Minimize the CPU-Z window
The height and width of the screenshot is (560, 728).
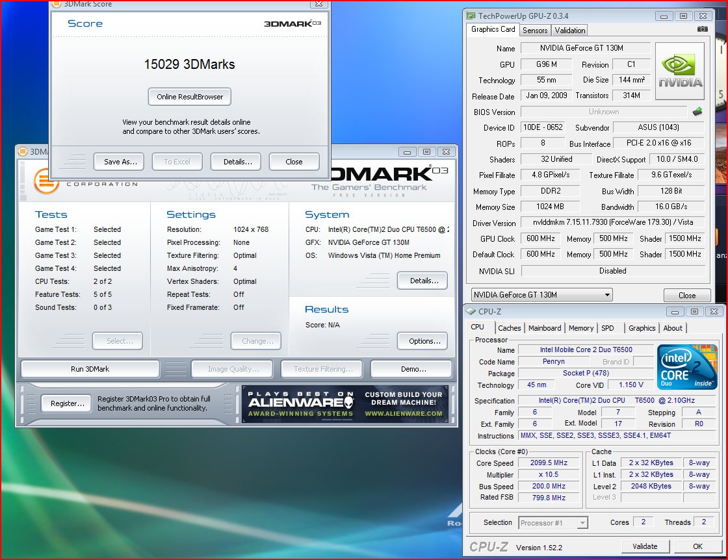pos(675,312)
